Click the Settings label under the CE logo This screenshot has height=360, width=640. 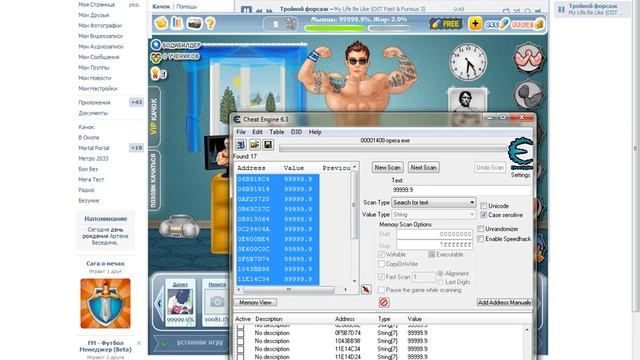(x=520, y=175)
